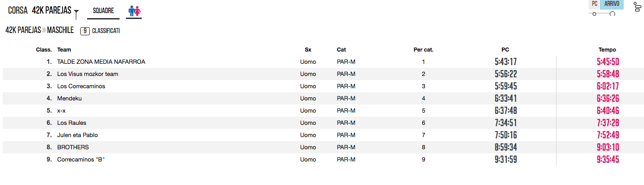Click the runner list icon at top right
Viewport: 644px width, 185px height.
[635, 7]
